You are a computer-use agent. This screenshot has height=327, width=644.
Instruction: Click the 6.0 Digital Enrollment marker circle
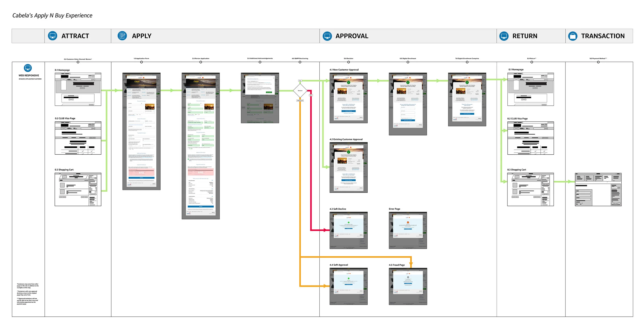click(408, 62)
